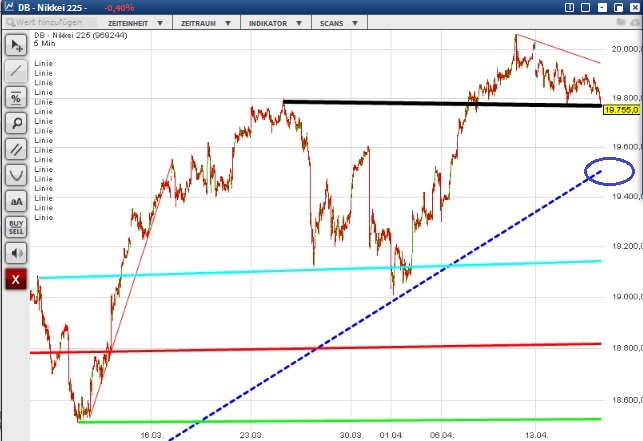Select the thick red horizontal line
This screenshot has height=441, width=643.
[316, 348]
